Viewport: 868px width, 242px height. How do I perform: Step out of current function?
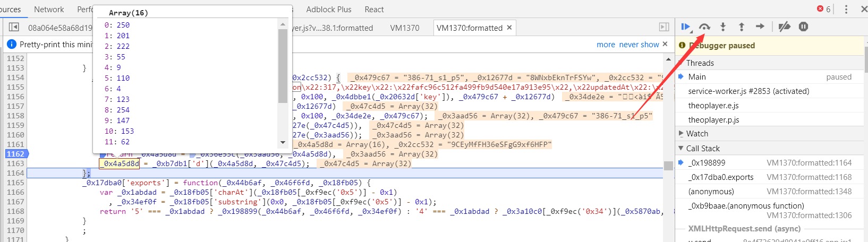point(742,27)
